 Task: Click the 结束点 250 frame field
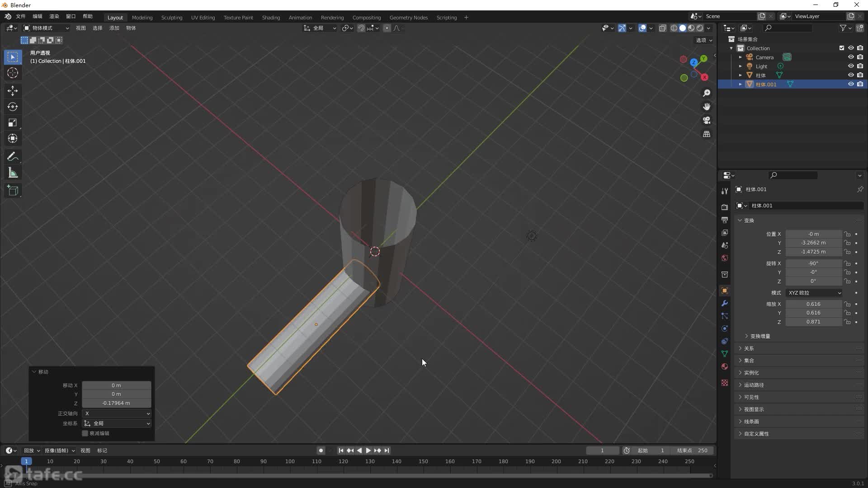click(693, 450)
